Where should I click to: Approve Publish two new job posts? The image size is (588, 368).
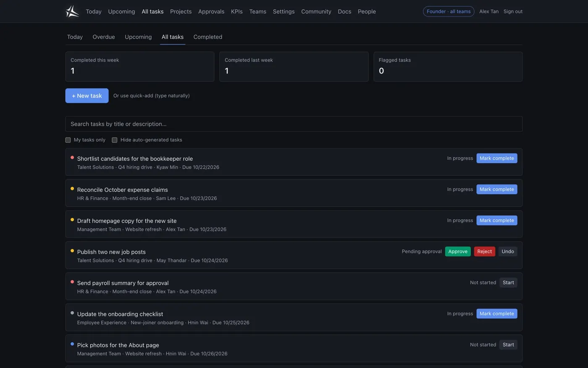tap(458, 252)
